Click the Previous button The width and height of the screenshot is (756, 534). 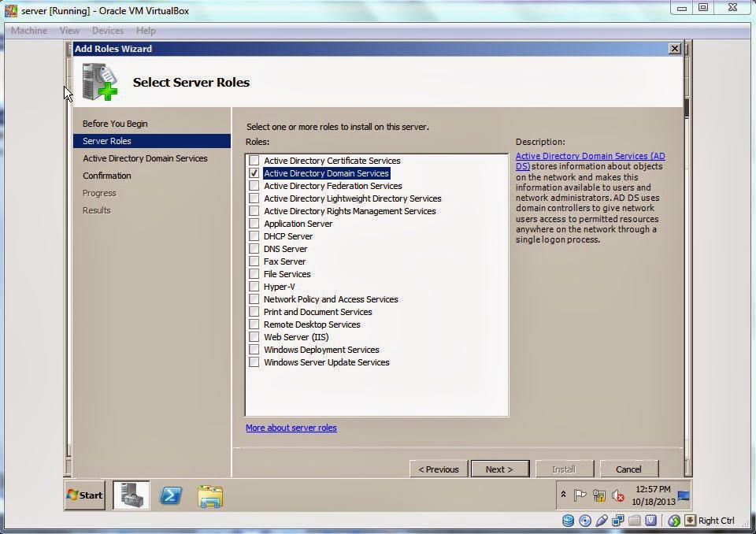click(x=439, y=469)
